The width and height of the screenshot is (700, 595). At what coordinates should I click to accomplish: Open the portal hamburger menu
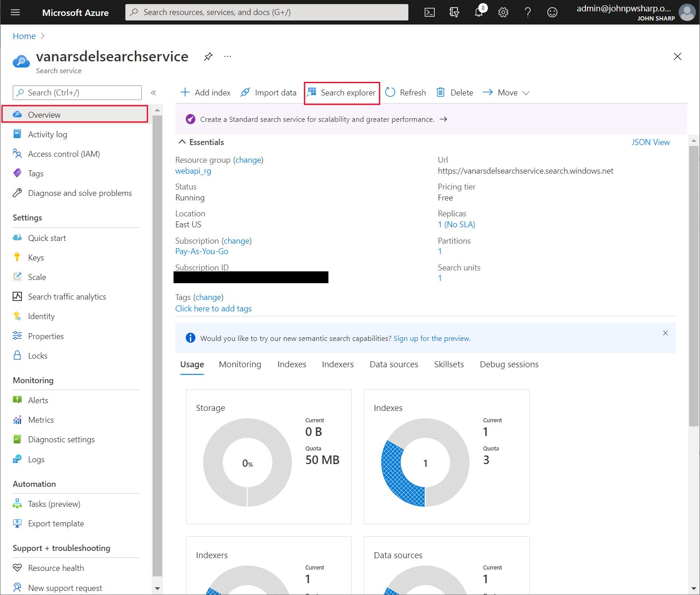tap(15, 12)
